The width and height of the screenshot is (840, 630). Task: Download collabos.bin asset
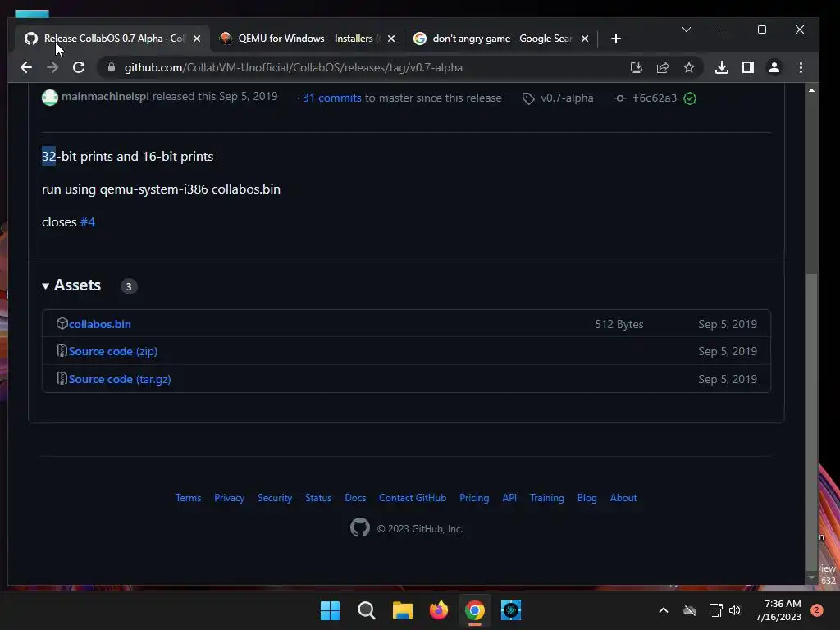click(x=99, y=324)
